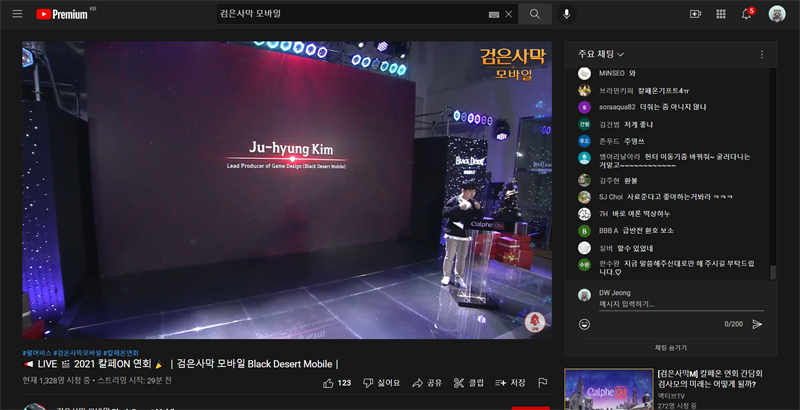800x410 pixels.
Task: Hide chat with 채팅 숨기기
Action: [670, 347]
